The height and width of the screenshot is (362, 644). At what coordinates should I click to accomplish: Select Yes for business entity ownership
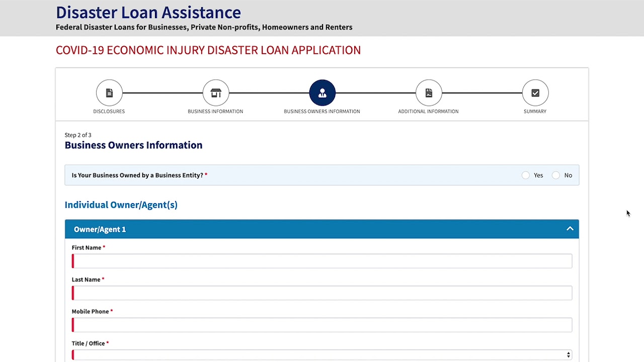(526, 175)
